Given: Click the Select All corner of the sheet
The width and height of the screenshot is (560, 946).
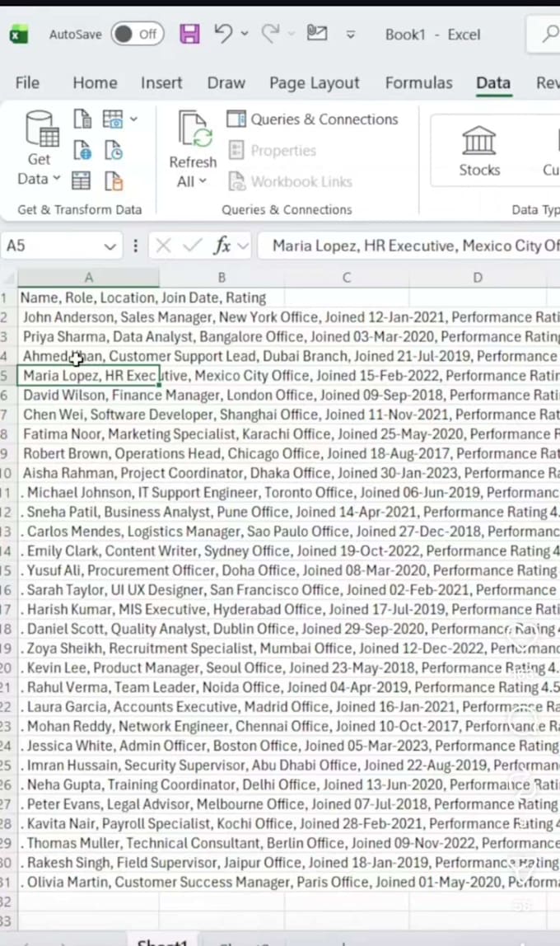Looking at the screenshot, I should click(8, 278).
